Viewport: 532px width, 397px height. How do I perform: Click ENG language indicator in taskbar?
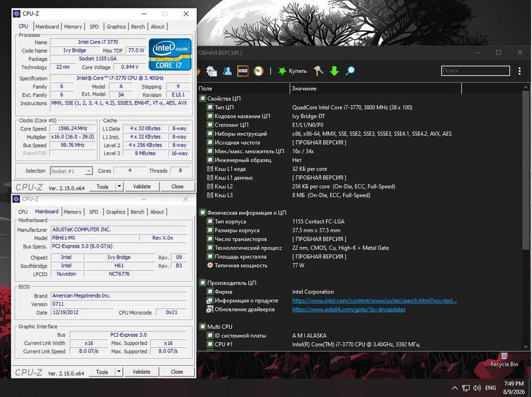tap(491, 388)
